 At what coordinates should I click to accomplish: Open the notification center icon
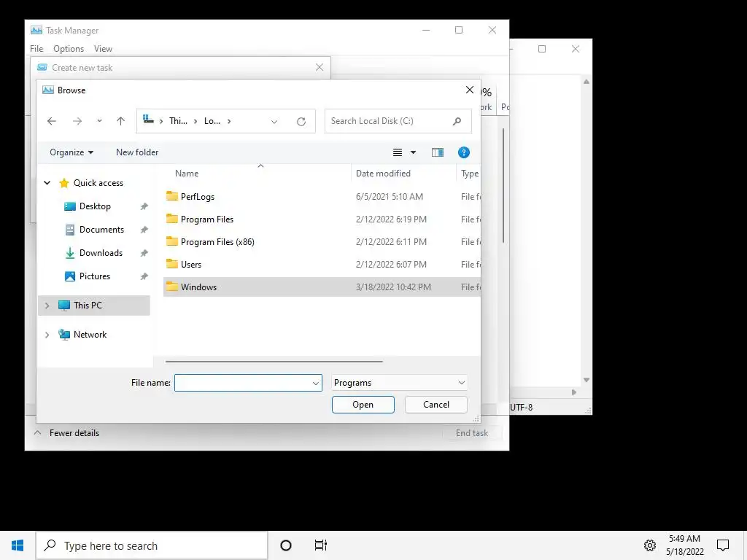pos(723,545)
